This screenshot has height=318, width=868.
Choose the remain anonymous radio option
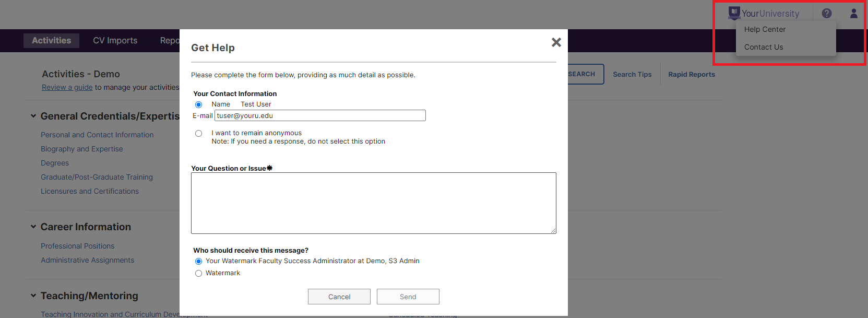pos(198,134)
